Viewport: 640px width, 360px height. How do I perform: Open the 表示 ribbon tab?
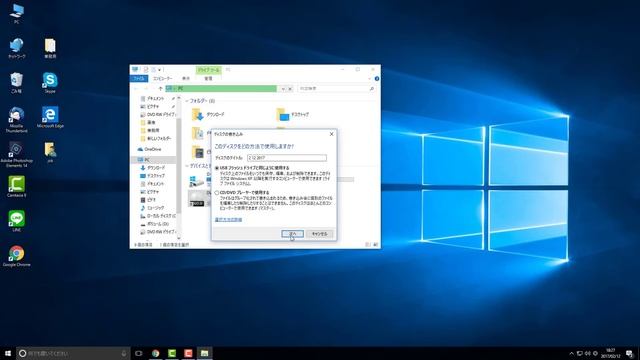[186, 78]
